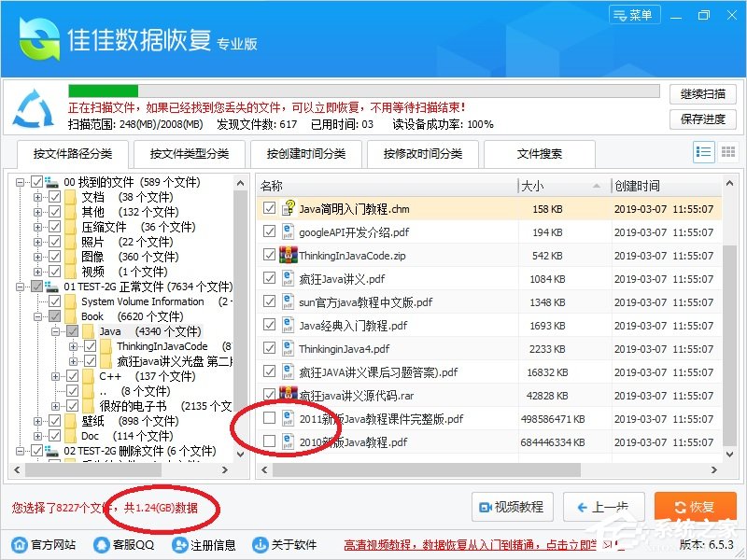The image size is (747, 560).
Task: Toggle the Java folder checkbox in the tree
Action: tap(73, 330)
